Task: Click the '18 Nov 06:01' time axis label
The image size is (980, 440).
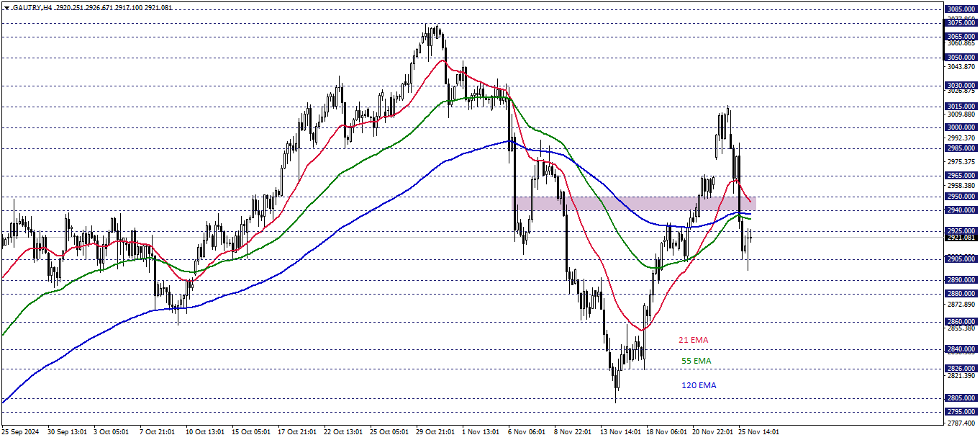Action: pyautogui.click(x=665, y=432)
